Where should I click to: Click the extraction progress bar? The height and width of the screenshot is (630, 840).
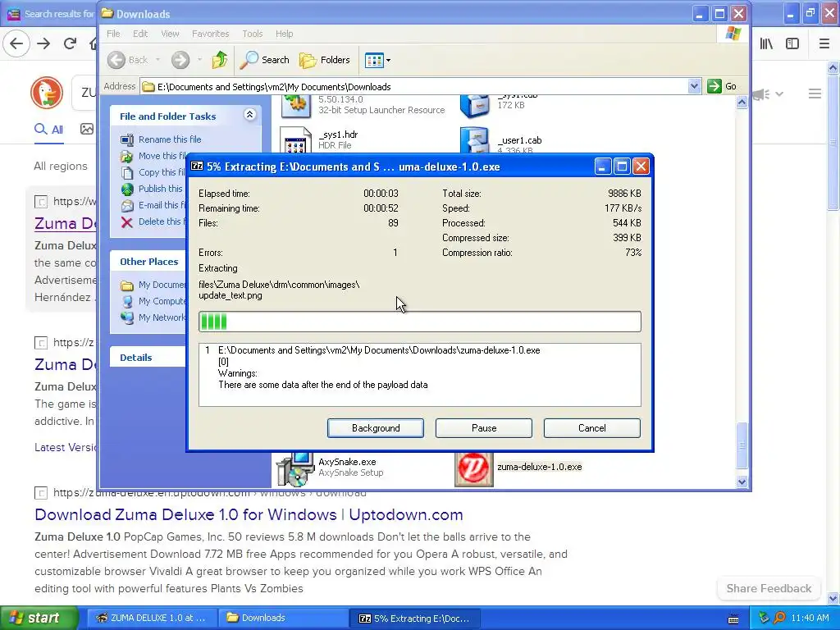tap(419, 322)
